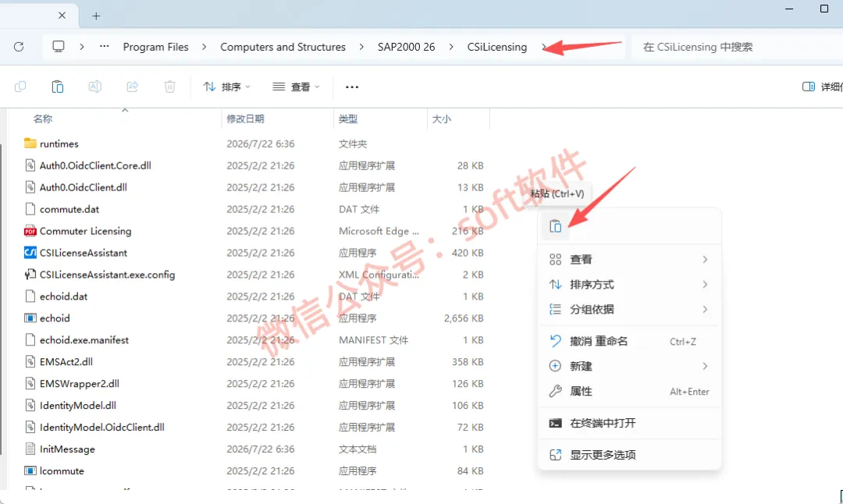Select the file echoid.exe.manifest
The height and width of the screenshot is (504, 843).
point(84,339)
